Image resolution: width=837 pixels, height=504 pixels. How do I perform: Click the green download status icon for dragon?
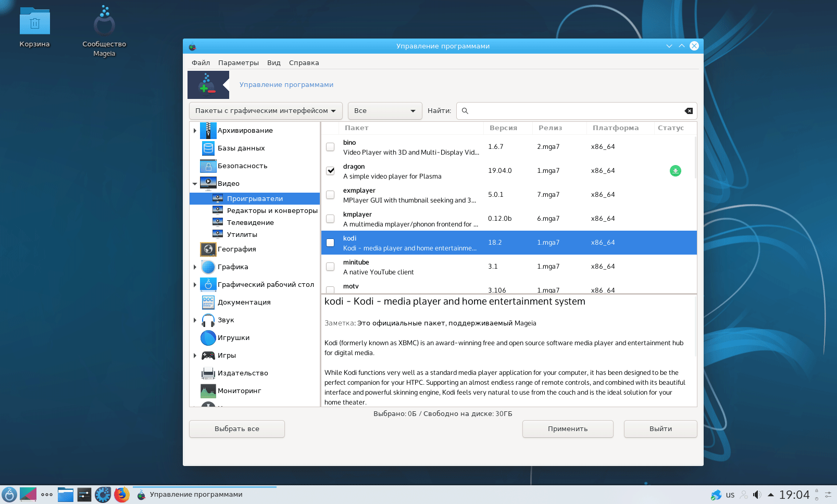pyautogui.click(x=675, y=171)
